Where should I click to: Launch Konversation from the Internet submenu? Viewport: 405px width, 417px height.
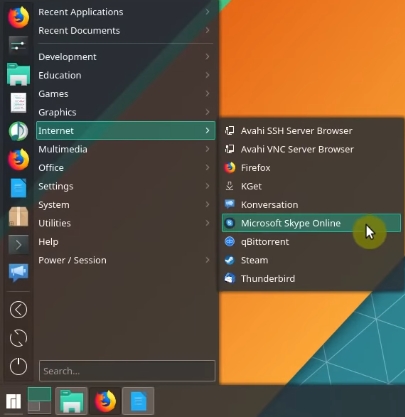click(311, 205)
